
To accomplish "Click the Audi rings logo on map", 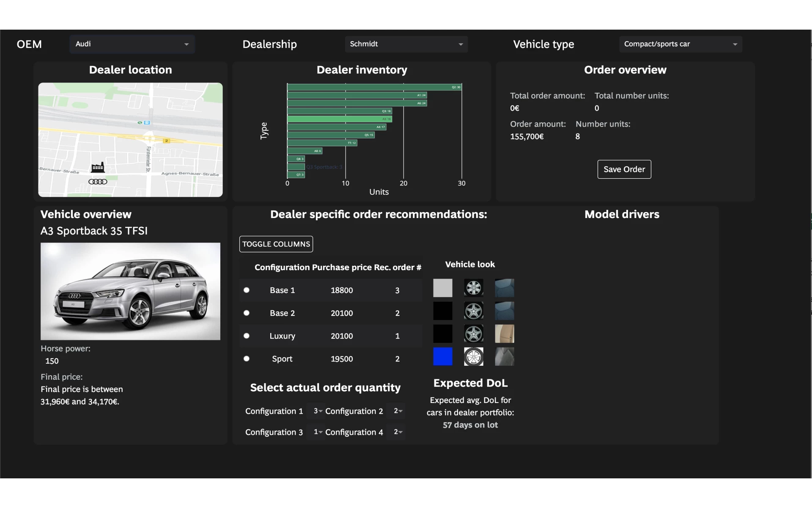I will (98, 182).
